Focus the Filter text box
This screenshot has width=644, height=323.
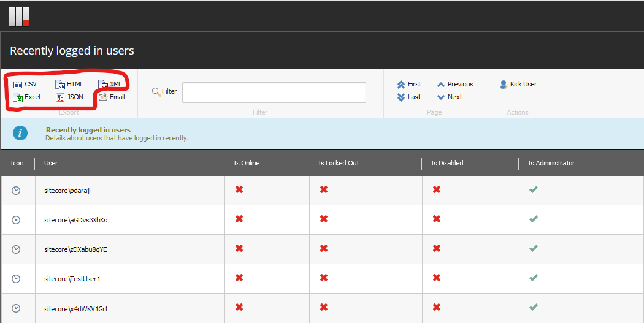click(274, 93)
